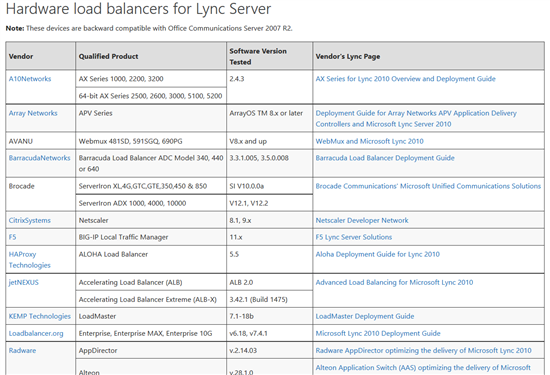Viewport: 550px width, 375px height.
Task: Click the ALB 2.0 version cell
Action: (269, 282)
